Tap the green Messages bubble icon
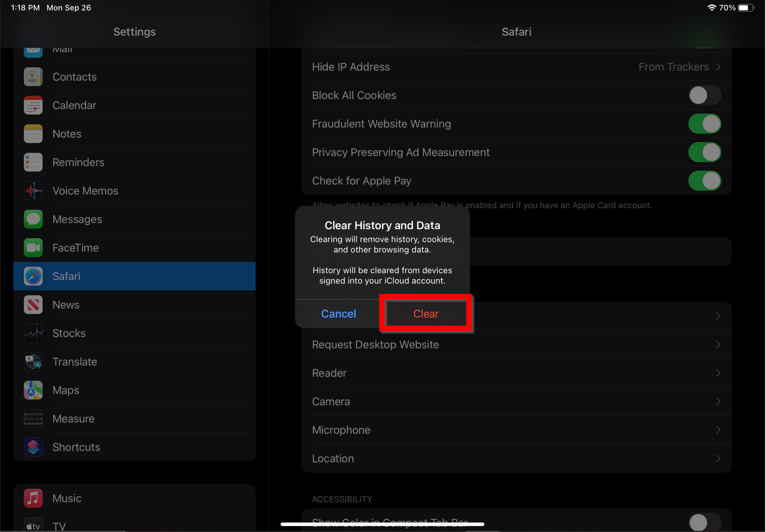The width and height of the screenshot is (765, 532). point(33,219)
